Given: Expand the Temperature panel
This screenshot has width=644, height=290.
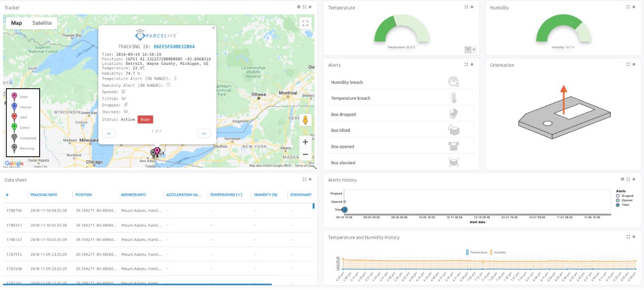Looking at the screenshot, I should coord(466,7).
